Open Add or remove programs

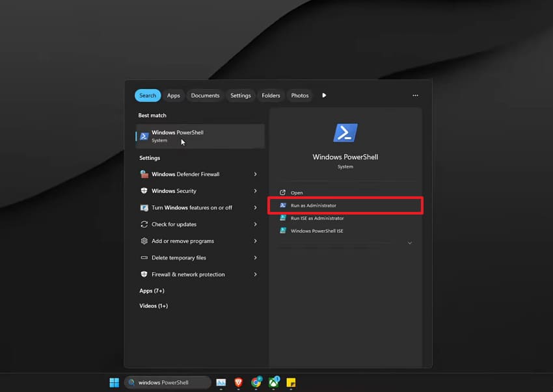coord(200,241)
